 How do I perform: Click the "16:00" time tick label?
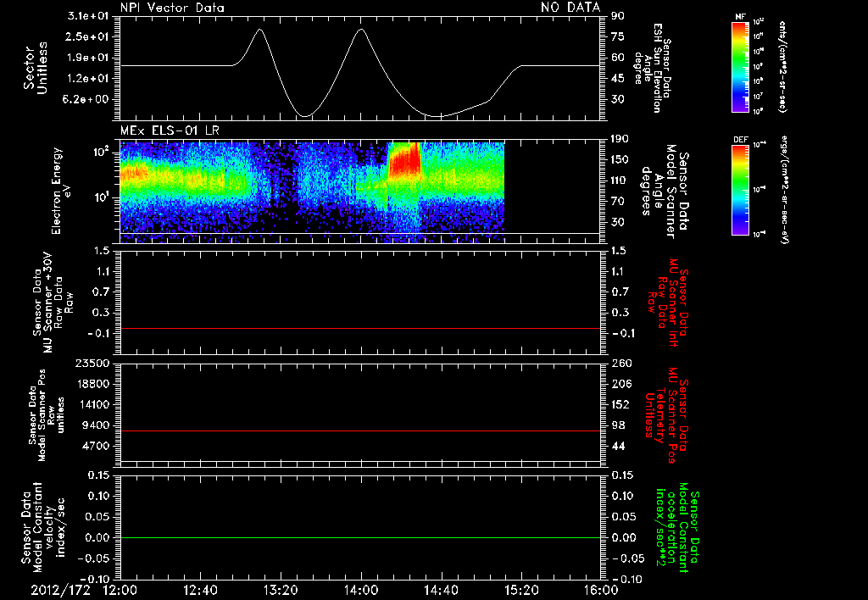601,590
